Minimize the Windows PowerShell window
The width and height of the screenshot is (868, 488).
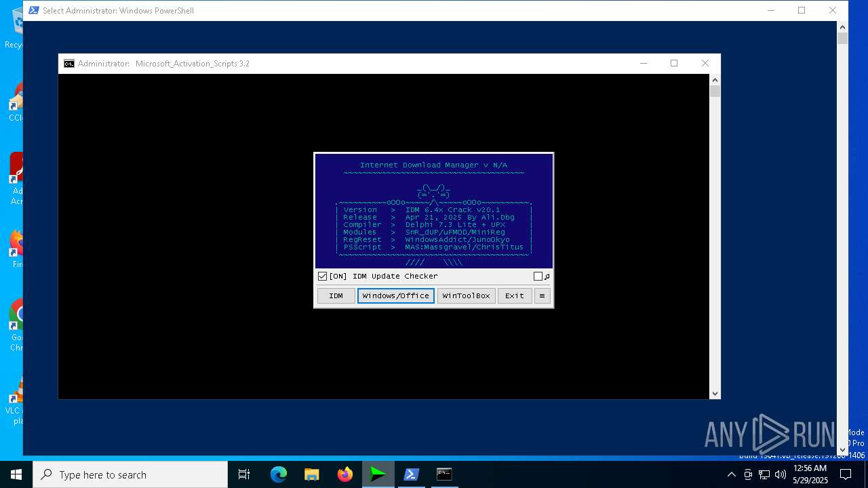(771, 10)
